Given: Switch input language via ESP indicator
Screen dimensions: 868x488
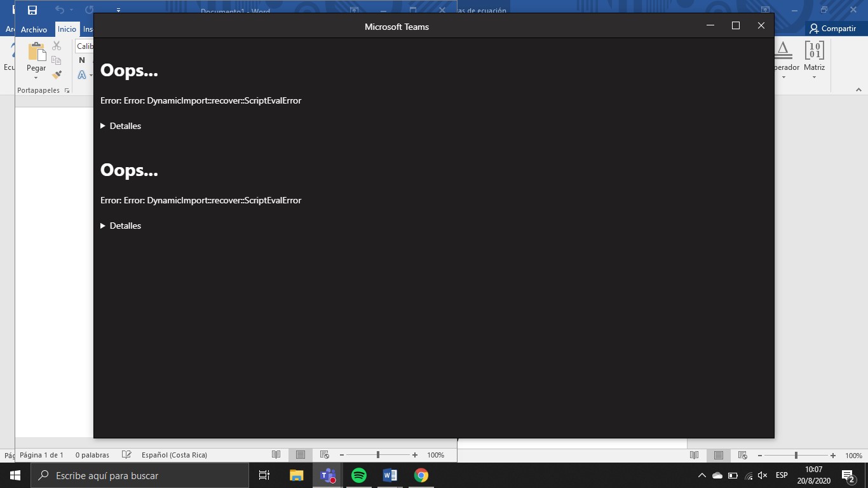Looking at the screenshot, I should click(x=782, y=475).
